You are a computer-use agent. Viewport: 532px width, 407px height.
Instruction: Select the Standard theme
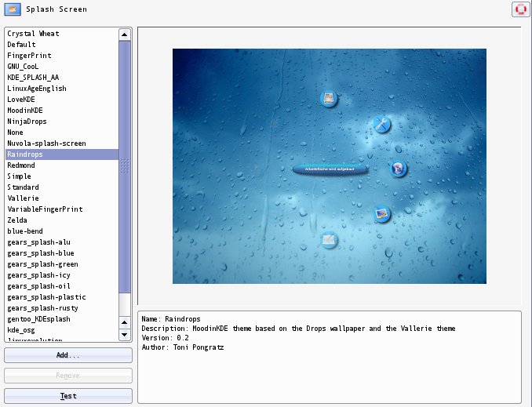pos(62,187)
